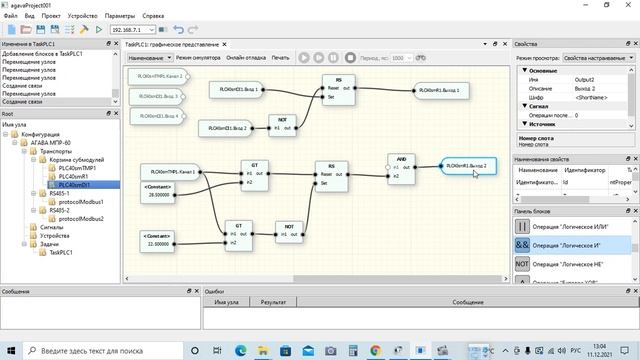Click the checklist verify icon

[x=70, y=29]
